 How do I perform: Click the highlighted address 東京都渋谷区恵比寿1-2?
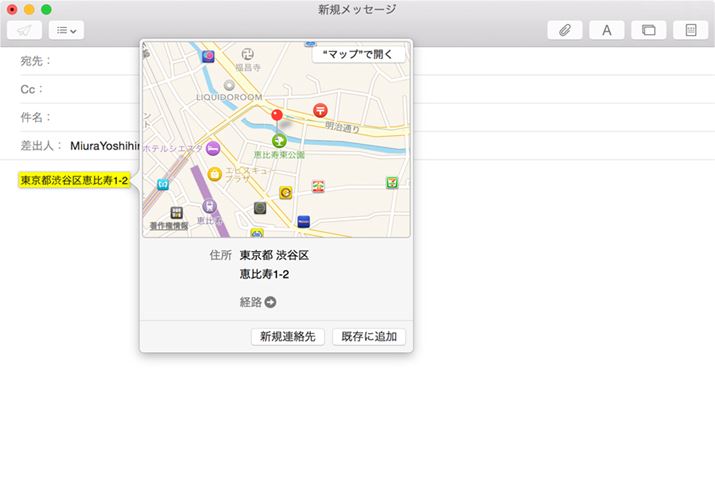74,180
